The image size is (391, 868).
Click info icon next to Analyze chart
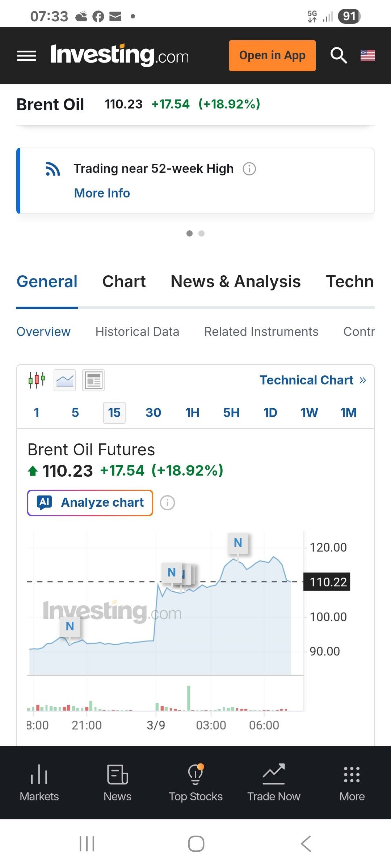pyautogui.click(x=167, y=503)
